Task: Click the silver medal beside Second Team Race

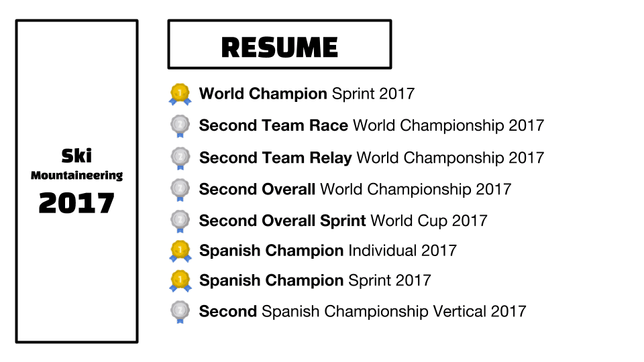Action: coord(180,126)
